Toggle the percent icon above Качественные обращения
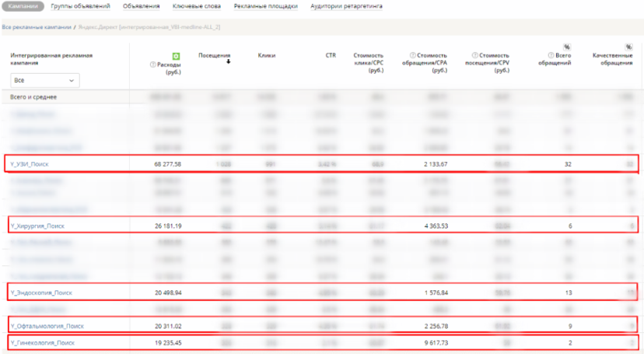 628,47
